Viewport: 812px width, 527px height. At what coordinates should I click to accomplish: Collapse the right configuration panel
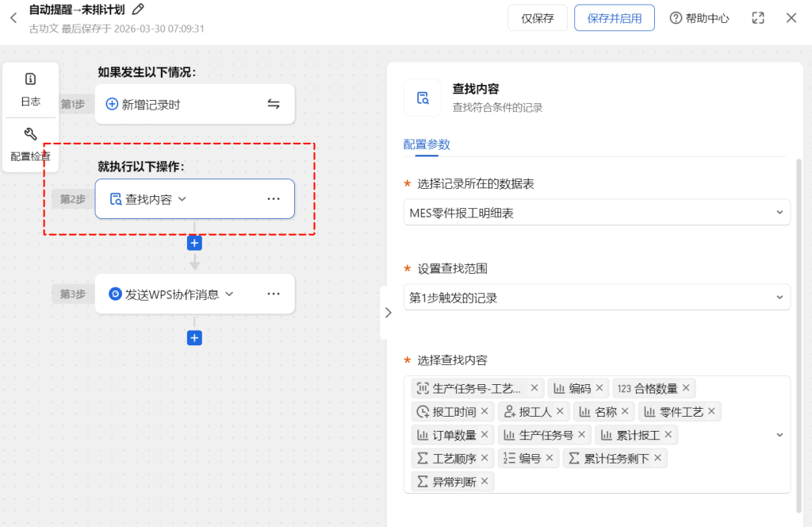[388, 313]
